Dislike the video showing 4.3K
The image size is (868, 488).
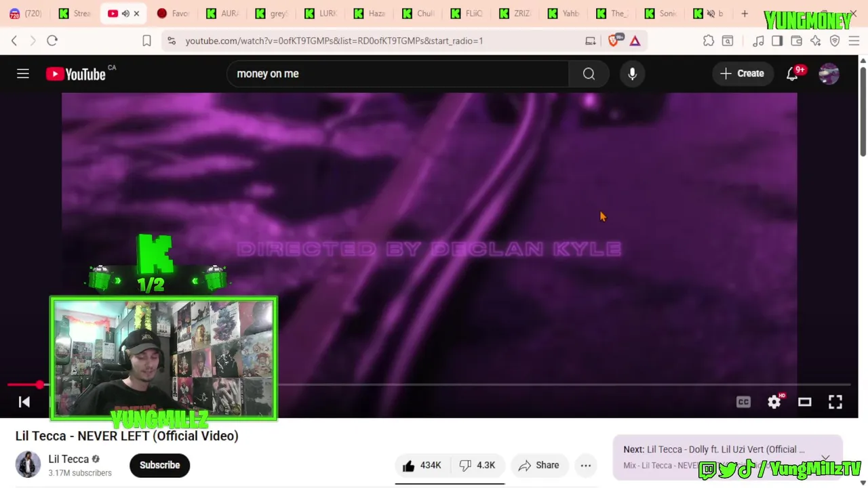click(477, 465)
